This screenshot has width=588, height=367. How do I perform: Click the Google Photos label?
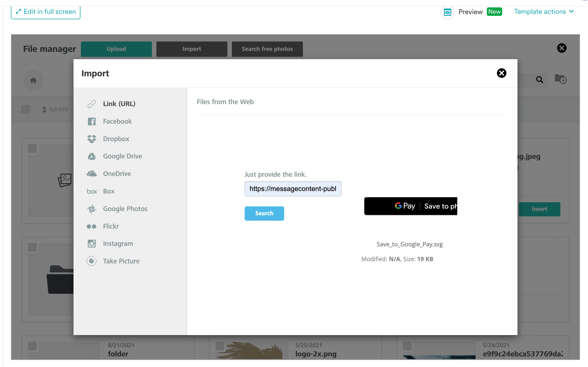click(125, 209)
